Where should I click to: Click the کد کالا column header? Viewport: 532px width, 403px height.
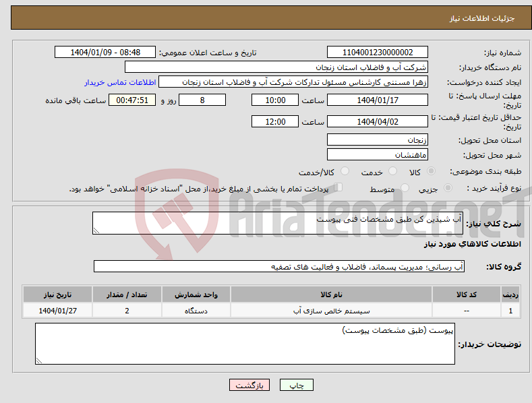(x=467, y=294)
